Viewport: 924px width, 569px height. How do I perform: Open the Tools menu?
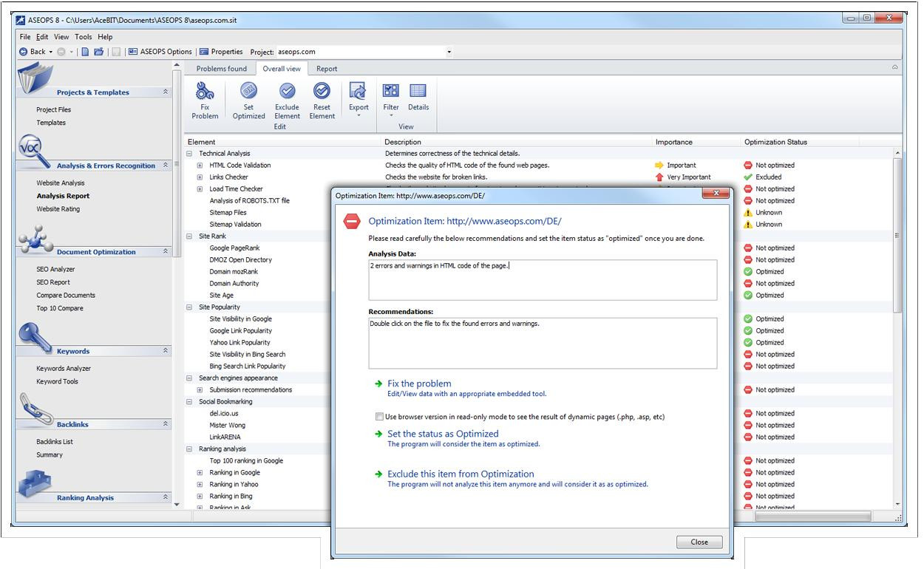(x=84, y=37)
